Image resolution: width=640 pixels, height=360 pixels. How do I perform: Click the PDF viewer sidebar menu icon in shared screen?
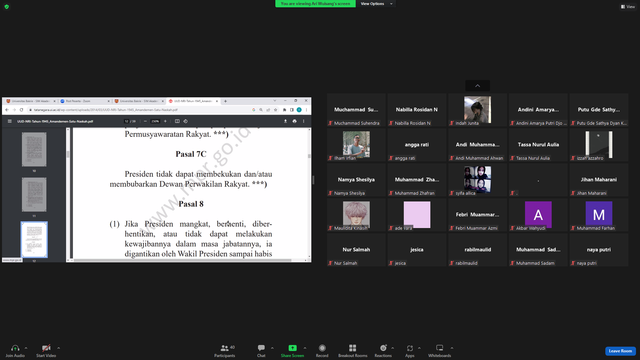pyautogui.click(x=9, y=121)
